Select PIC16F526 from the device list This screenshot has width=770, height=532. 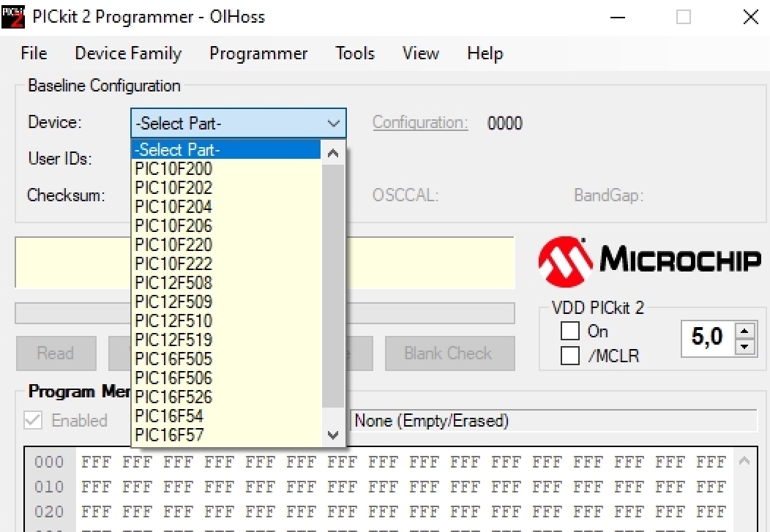click(x=226, y=397)
